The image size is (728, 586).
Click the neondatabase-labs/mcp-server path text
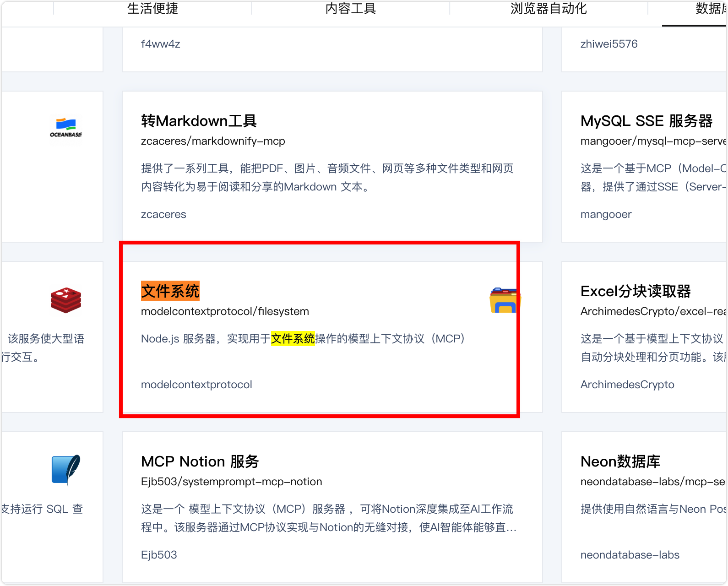(x=653, y=482)
